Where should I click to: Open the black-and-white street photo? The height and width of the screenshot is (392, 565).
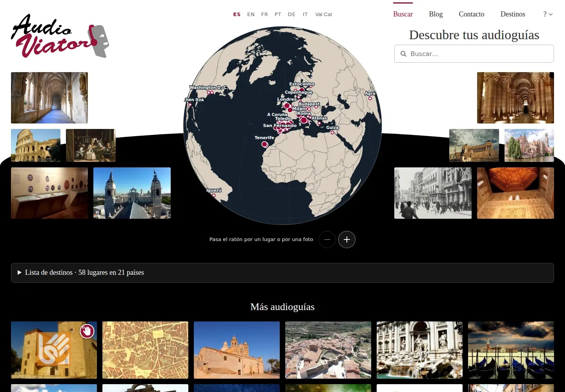click(433, 193)
